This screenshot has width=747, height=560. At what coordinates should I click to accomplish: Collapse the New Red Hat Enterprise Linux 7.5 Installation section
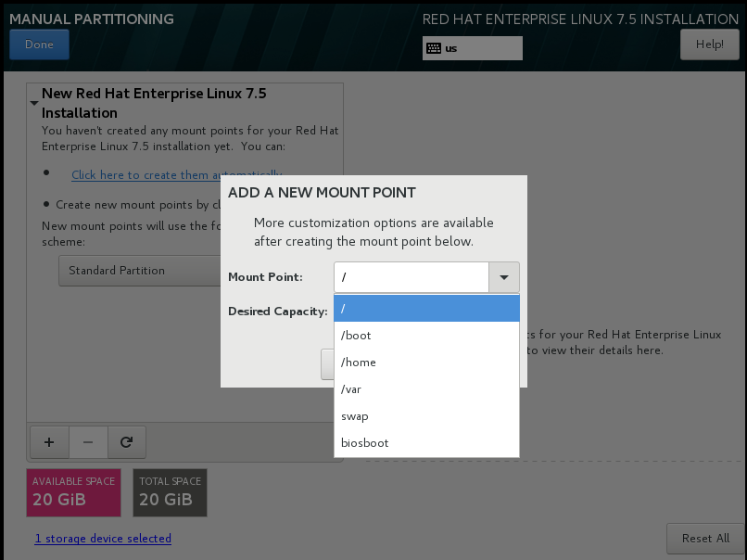(33, 103)
